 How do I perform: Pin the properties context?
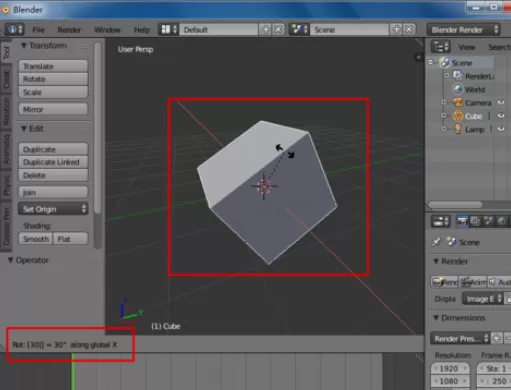coord(436,242)
